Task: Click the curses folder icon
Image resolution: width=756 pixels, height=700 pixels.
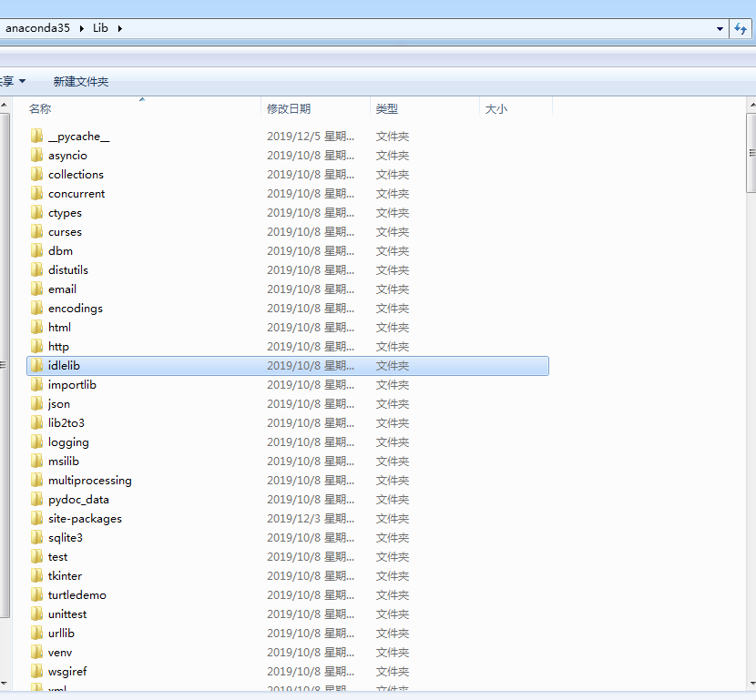Action: coord(36,232)
